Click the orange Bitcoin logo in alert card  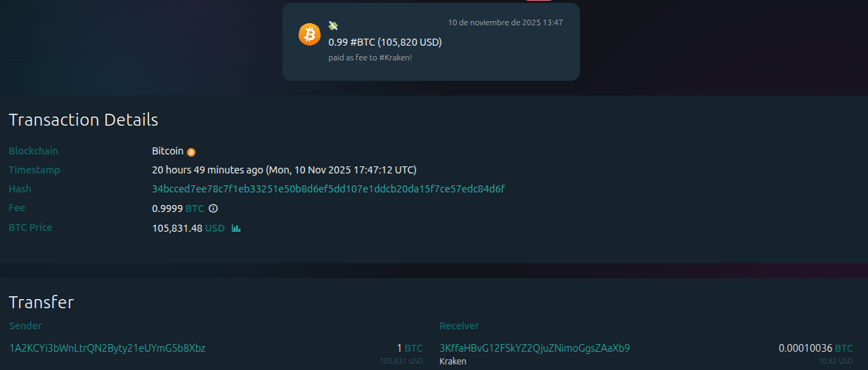click(309, 34)
